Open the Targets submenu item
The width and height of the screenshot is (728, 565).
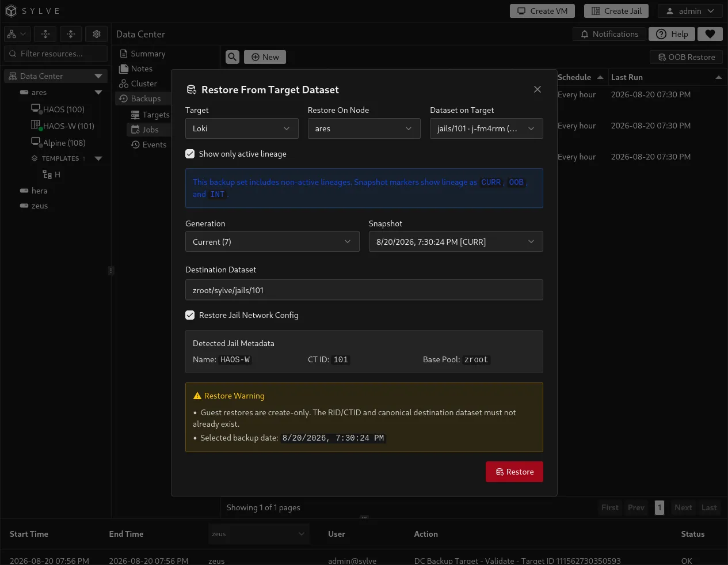pos(150,115)
